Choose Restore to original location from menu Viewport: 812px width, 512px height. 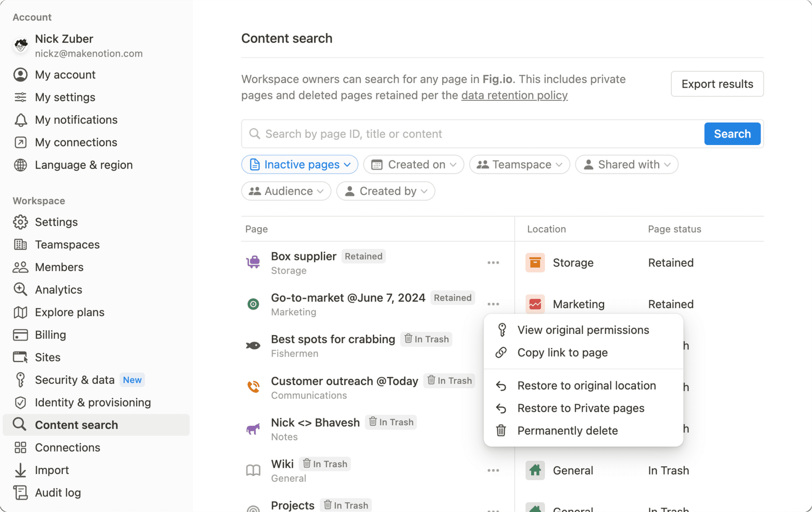[x=586, y=385]
